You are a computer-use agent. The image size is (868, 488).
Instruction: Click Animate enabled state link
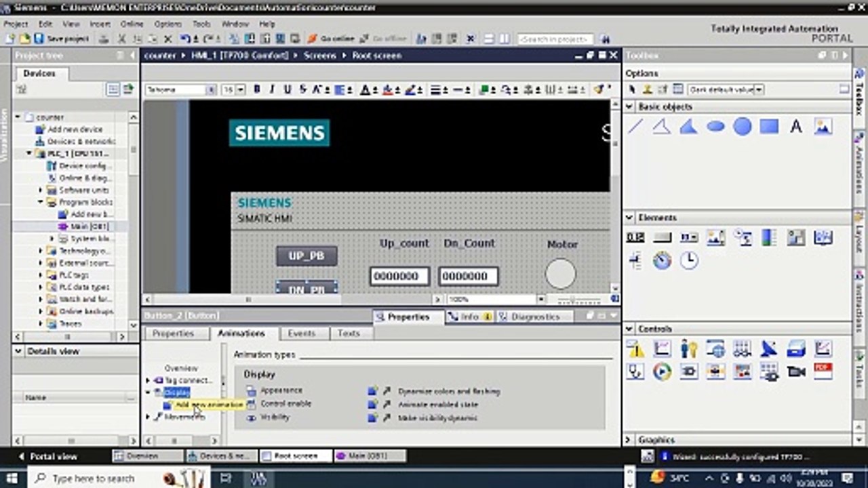(x=438, y=405)
